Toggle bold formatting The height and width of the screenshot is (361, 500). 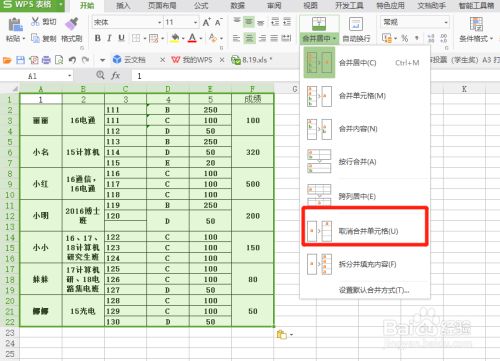click(x=98, y=38)
